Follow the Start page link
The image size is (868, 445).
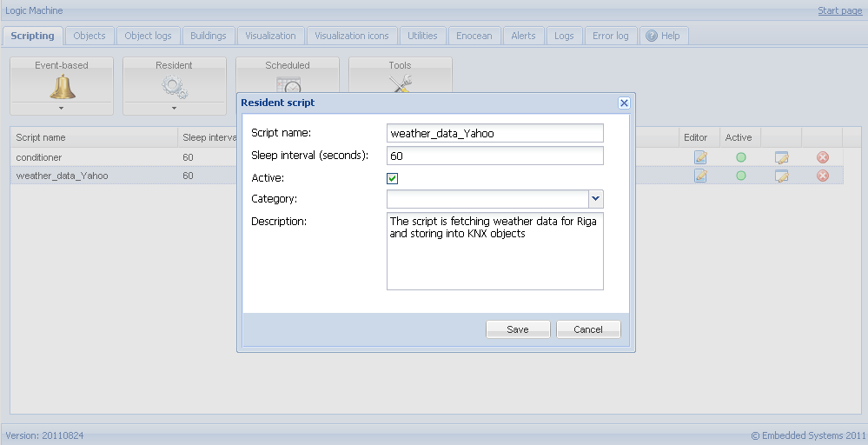(840, 10)
